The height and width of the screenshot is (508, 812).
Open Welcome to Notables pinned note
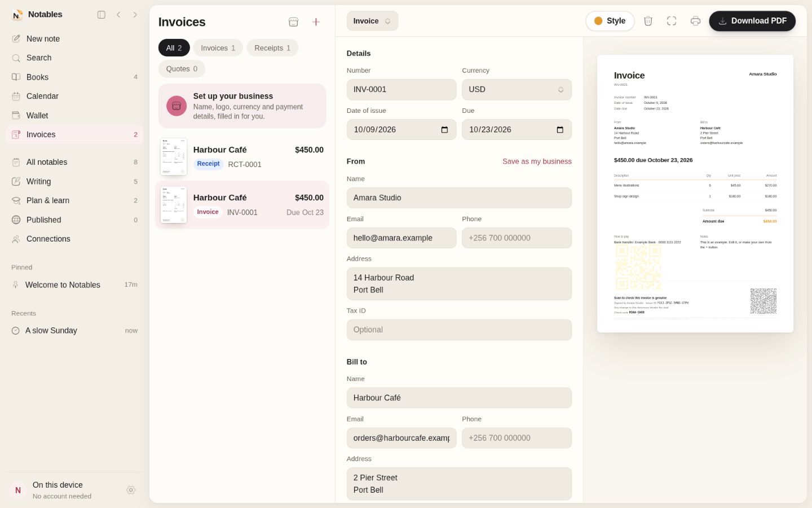[74, 285]
